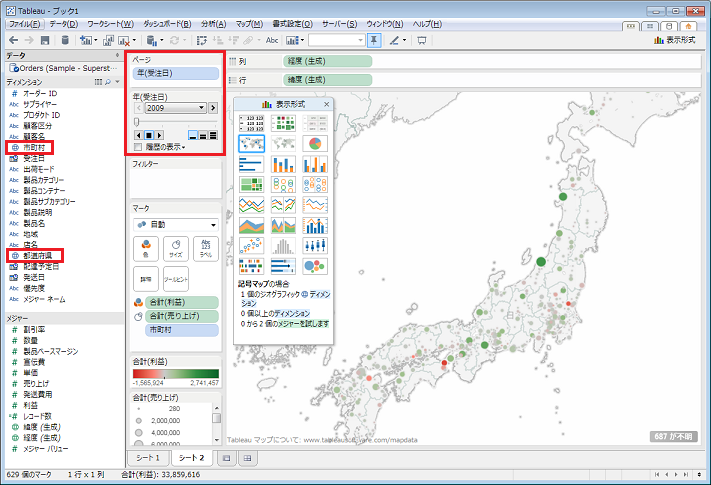Click the Tooltip button on Marks card
This screenshot has width=711, height=485.
176,279
